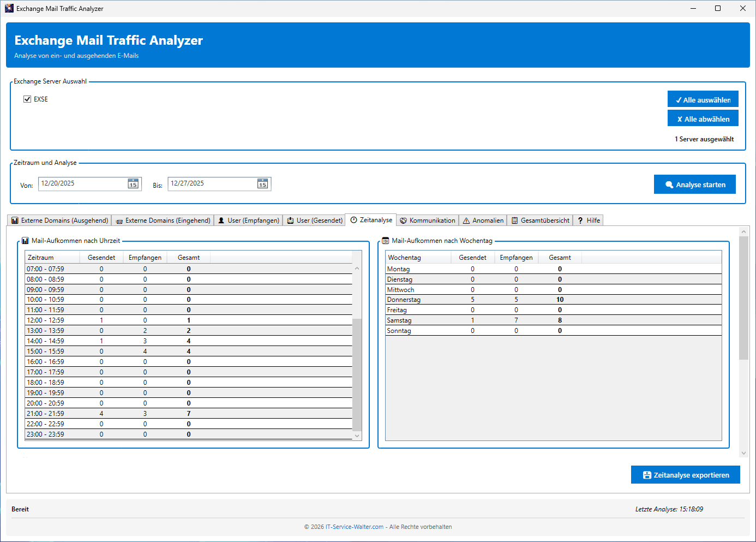Click the Hilfe question mark icon
The width and height of the screenshot is (756, 542).
580,221
